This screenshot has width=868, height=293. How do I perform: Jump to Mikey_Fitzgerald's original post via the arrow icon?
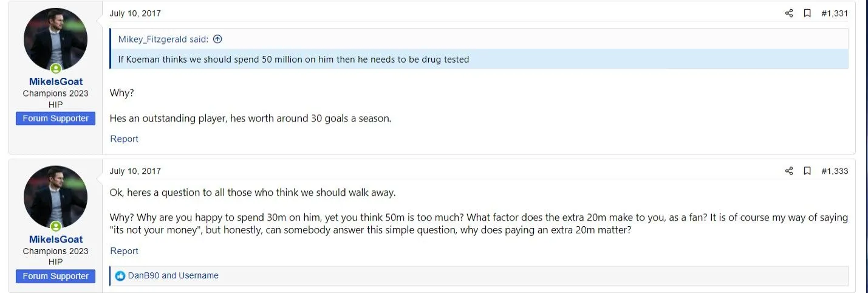click(x=217, y=39)
